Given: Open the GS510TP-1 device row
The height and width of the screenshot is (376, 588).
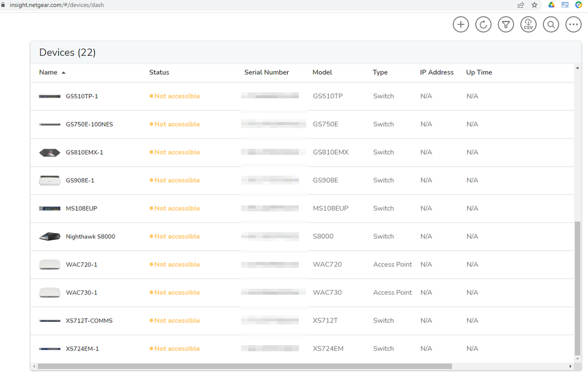Looking at the screenshot, I should (82, 97).
